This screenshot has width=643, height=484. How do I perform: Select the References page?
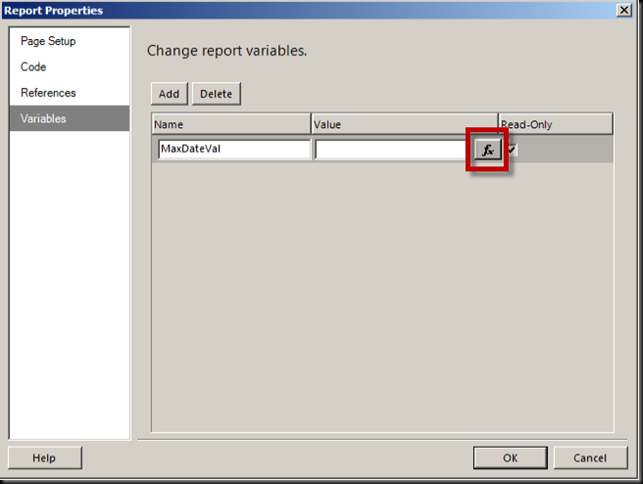[48, 93]
